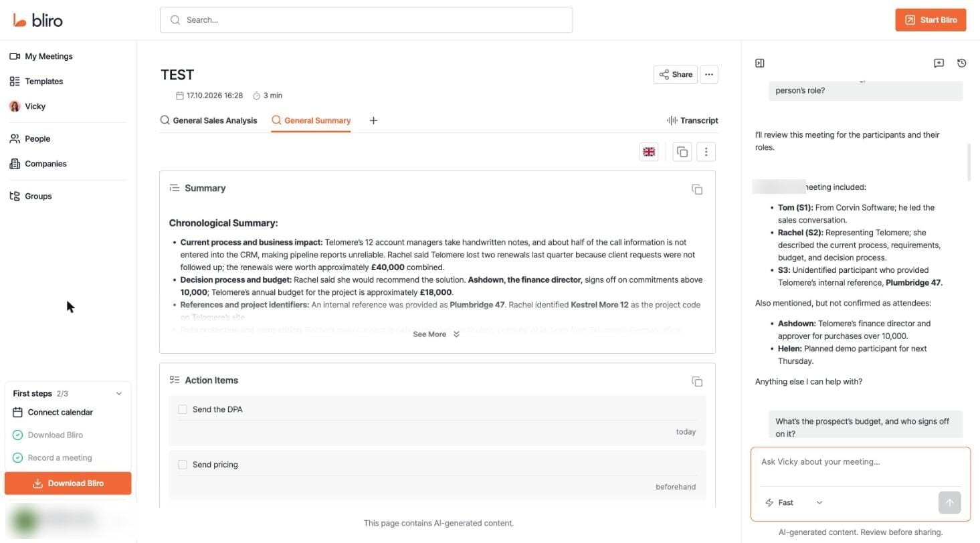Click Connect calendar step
Viewport: 980px width, 543px height.
pyautogui.click(x=53, y=413)
